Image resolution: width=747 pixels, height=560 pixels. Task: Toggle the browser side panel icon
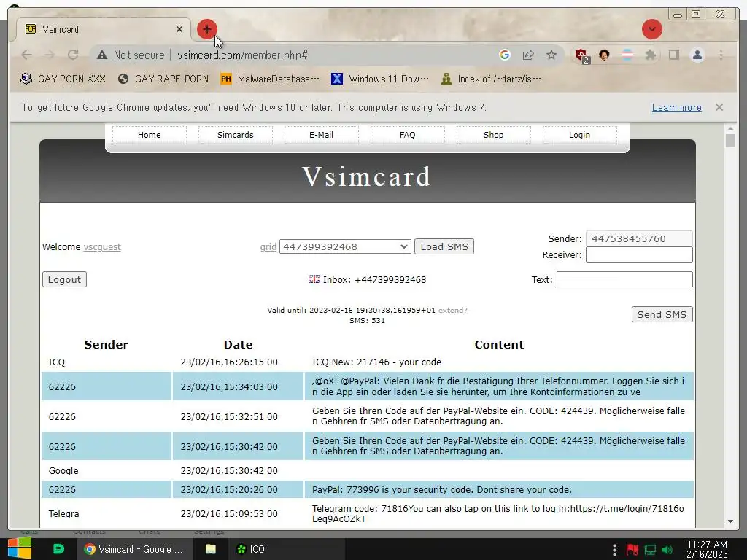[x=673, y=55]
